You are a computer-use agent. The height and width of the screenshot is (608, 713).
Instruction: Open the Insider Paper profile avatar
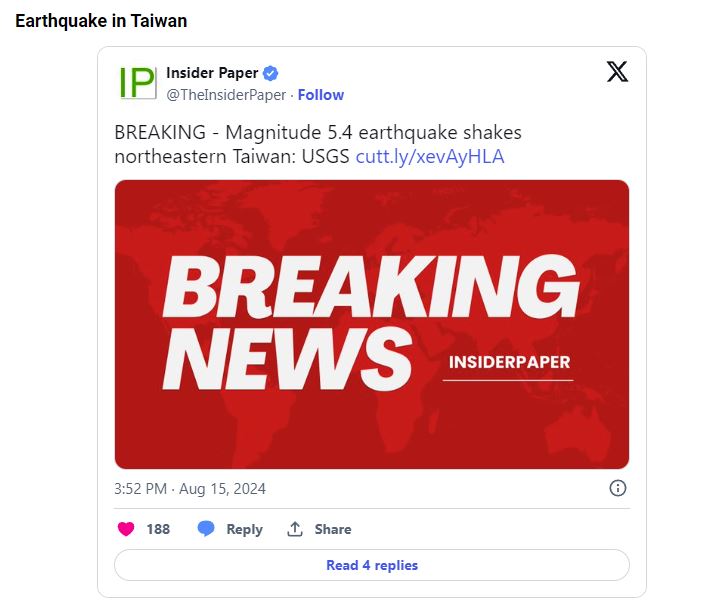click(137, 83)
